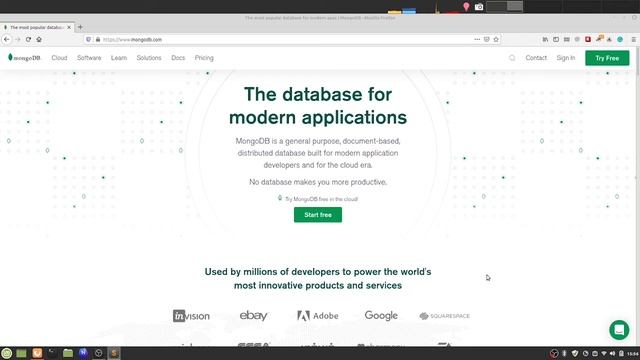Click the Google logo
Screen dimensions: 640x360
point(381,316)
